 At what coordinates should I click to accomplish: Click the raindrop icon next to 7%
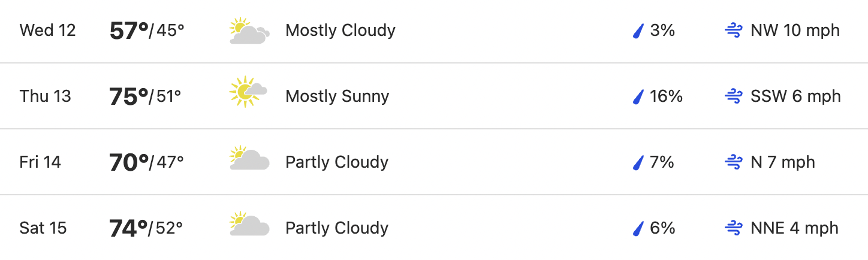(638, 162)
